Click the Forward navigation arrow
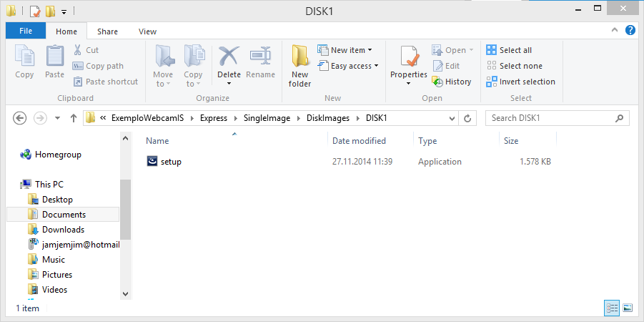 coord(40,119)
